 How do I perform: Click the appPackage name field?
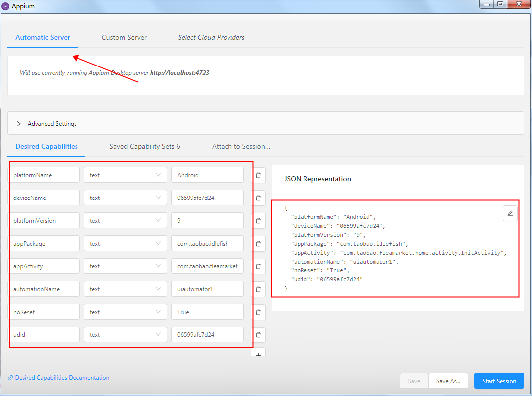click(x=44, y=244)
